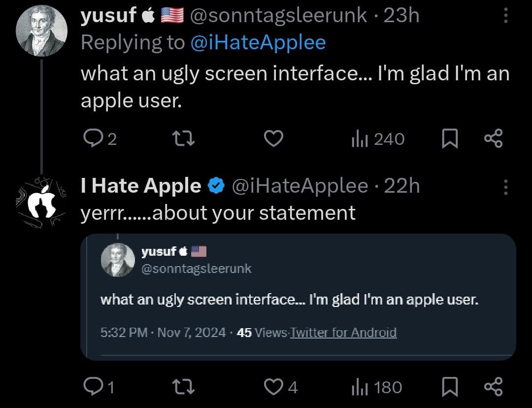This screenshot has height=408, width=532.
Task: Open the share menu on yusuf's tweet
Action: [x=494, y=139]
